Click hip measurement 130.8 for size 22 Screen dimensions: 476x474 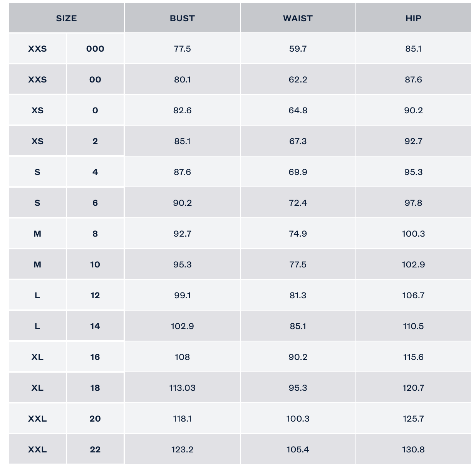point(413,450)
